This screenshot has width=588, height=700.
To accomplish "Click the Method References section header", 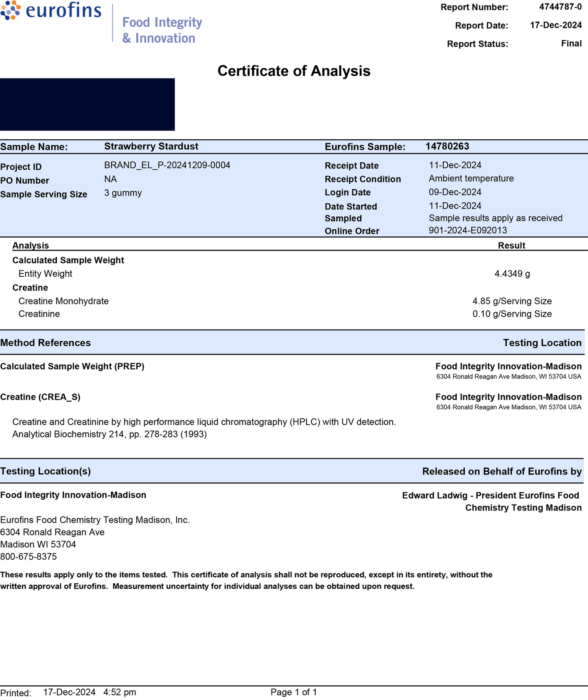I will [x=46, y=343].
